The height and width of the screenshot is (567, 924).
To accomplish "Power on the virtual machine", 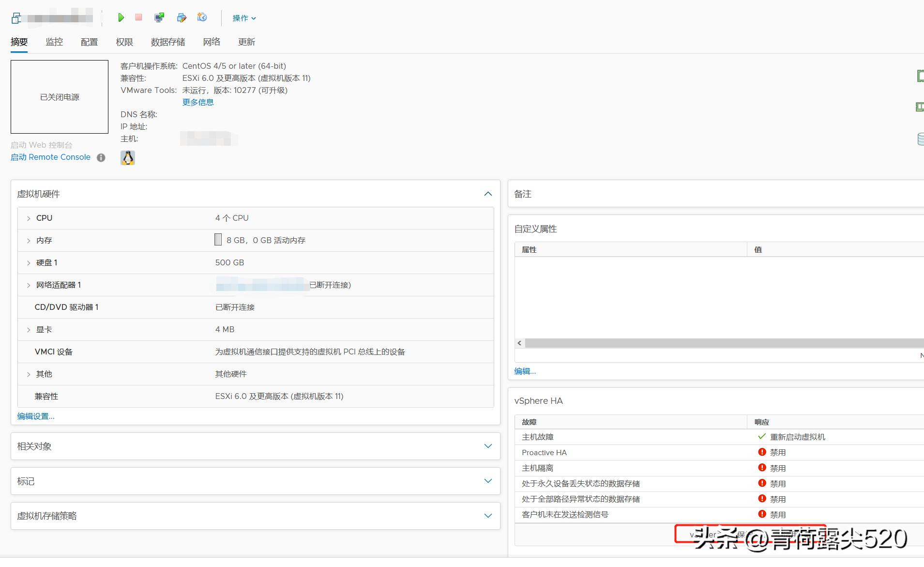I will click(121, 17).
